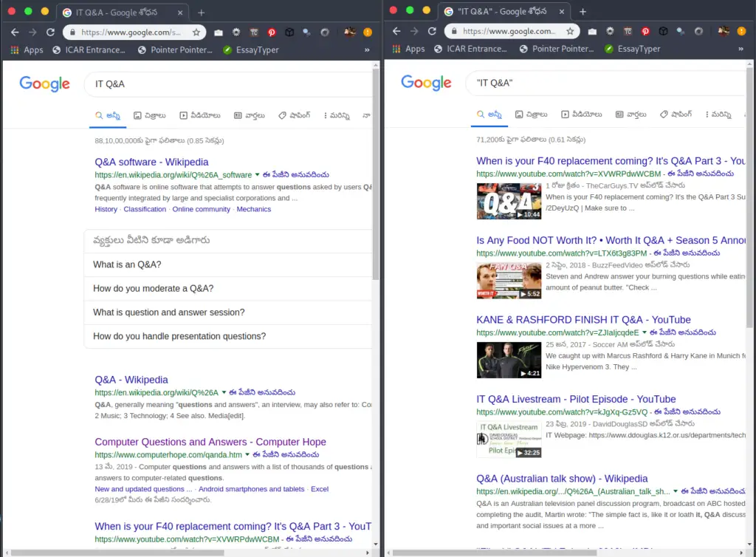Open More menu in right window
This screenshot has width=756, height=557.
tap(718, 115)
